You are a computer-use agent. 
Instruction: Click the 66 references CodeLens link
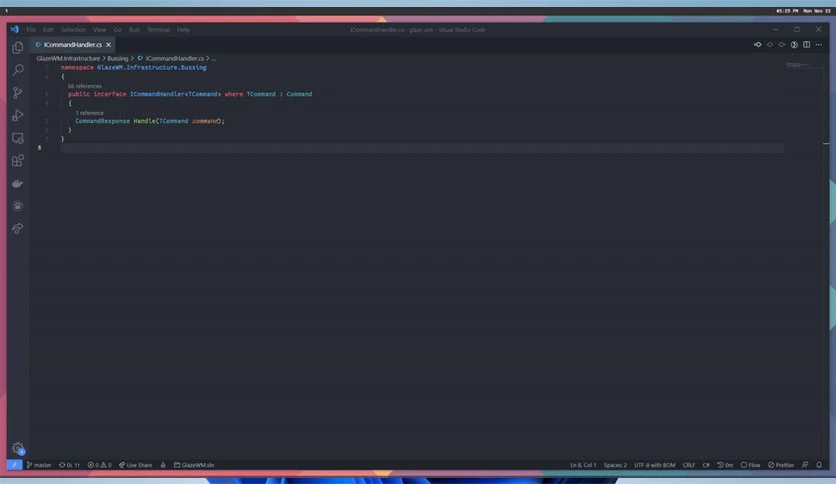[x=84, y=86]
